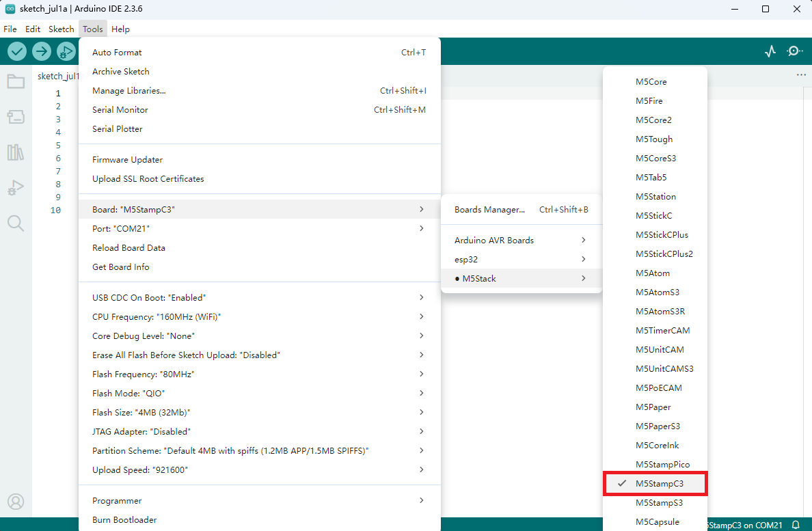Open the Library Manager books icon

[16, 152]
